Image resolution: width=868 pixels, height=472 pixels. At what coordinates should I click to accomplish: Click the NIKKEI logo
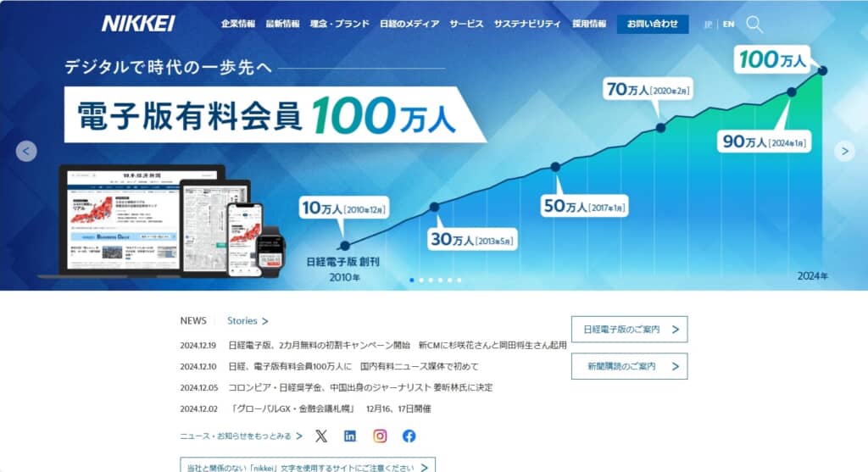[138, 23]
